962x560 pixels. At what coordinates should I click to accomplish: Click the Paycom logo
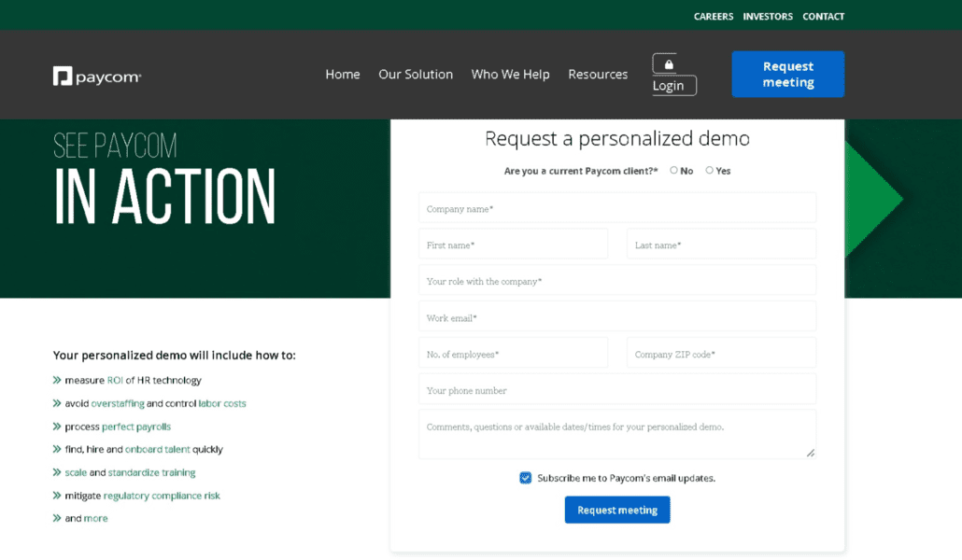pyautogui.click(x=96, y=75)
